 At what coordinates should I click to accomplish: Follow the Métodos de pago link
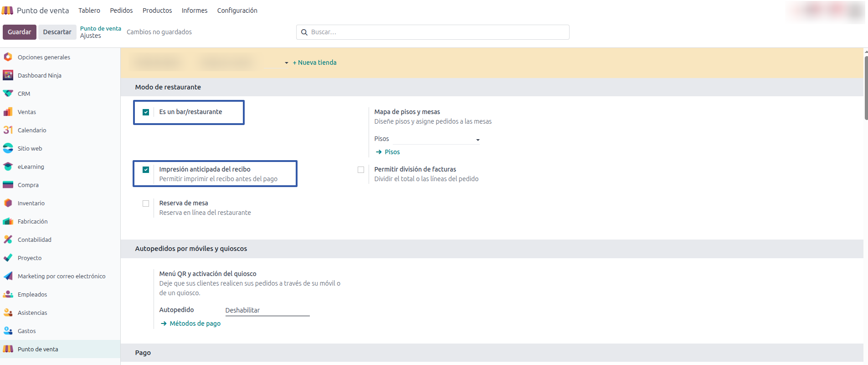coord(195,323)
